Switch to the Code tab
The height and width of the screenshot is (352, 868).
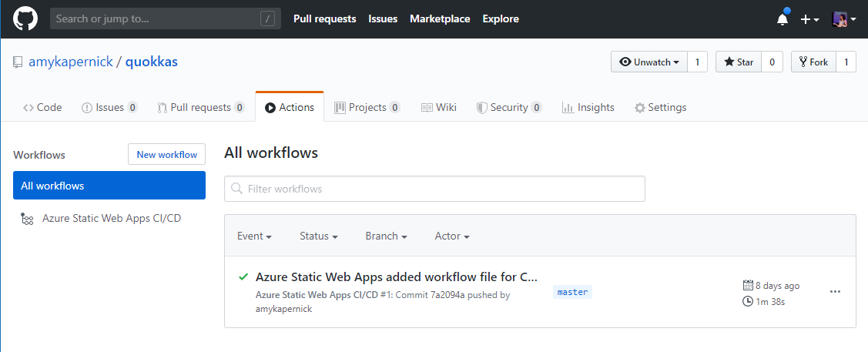(43, 107)
